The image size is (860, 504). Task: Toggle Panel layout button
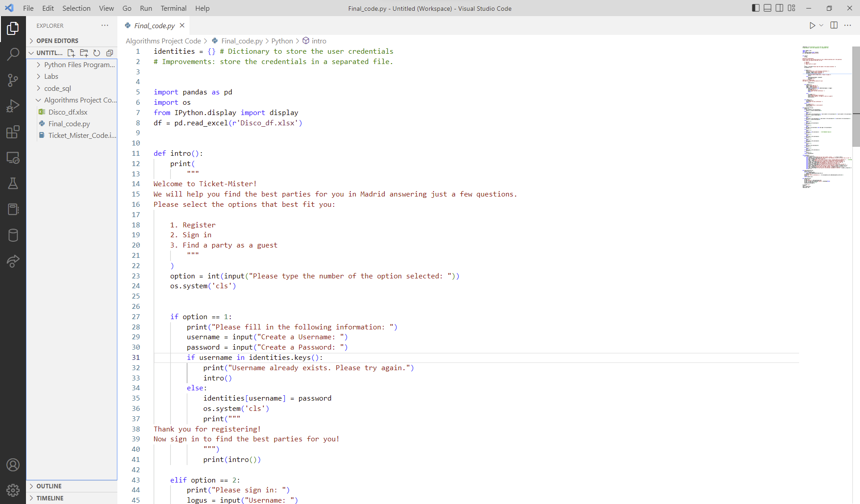tap(767, 8)
